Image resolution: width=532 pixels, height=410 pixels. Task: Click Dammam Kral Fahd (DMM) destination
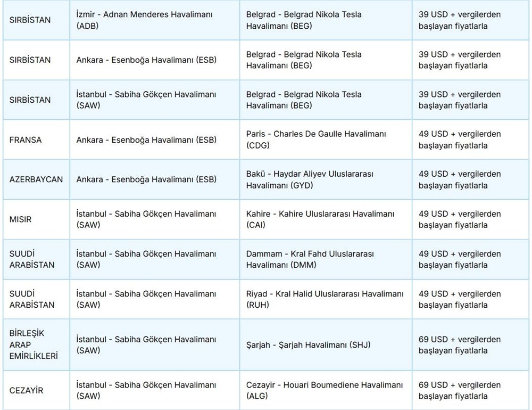click(326, 259)
